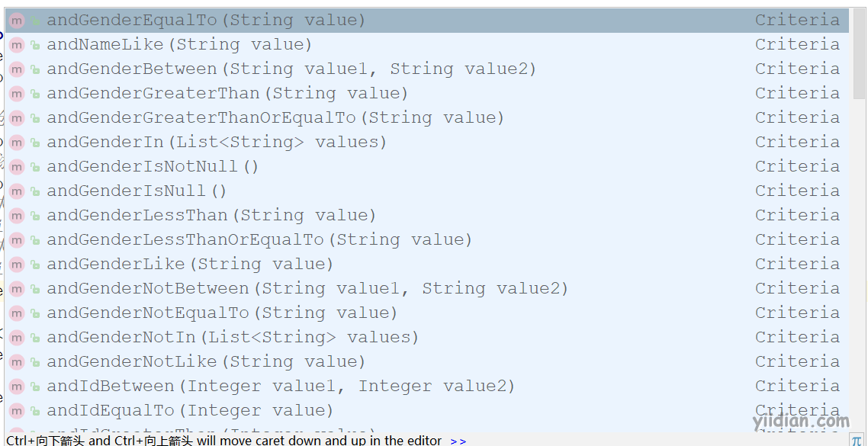Click the completion list's vertical scrollbar thumb
The width and height of the screenshot is (868, 446).
click(859, 53)
